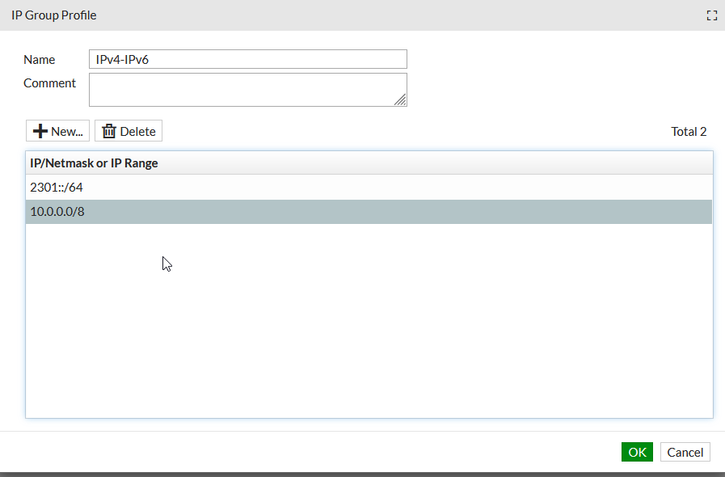The image size is (725, 477).
Task: Grab the Comment box resize handle
Action: tap(400, 100)
